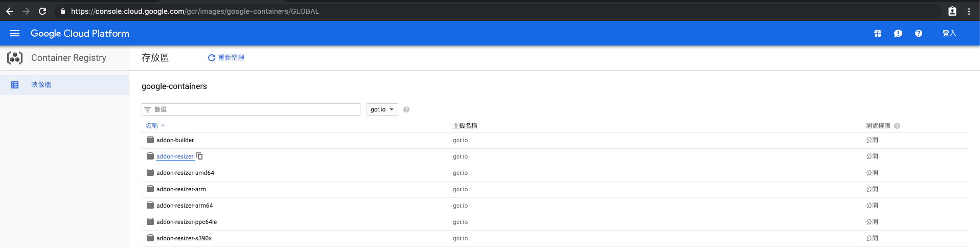The image size is (980, 248).
Task: Open the hamburger navigation menu
Action: [15, 33]
